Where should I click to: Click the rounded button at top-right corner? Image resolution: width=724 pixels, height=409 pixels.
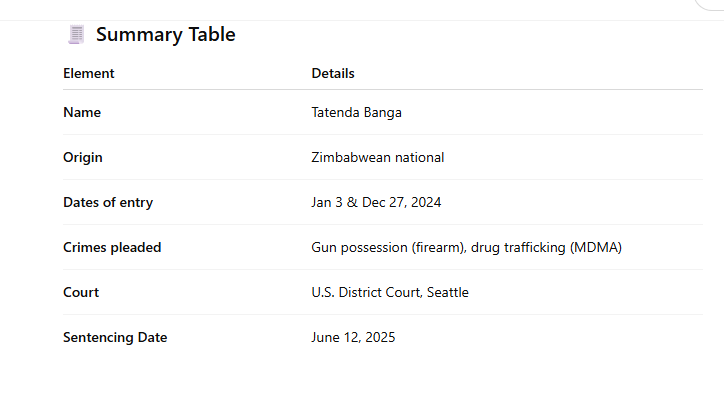710,4
